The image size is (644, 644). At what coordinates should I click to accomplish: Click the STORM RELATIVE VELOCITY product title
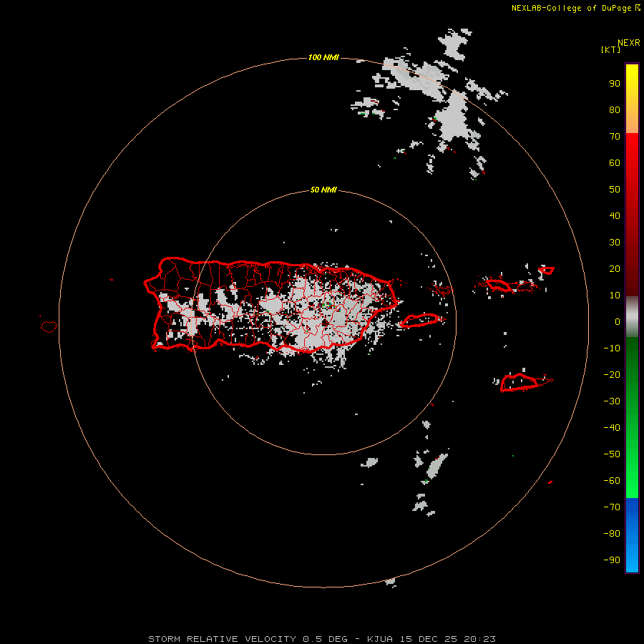pos(222,639)
